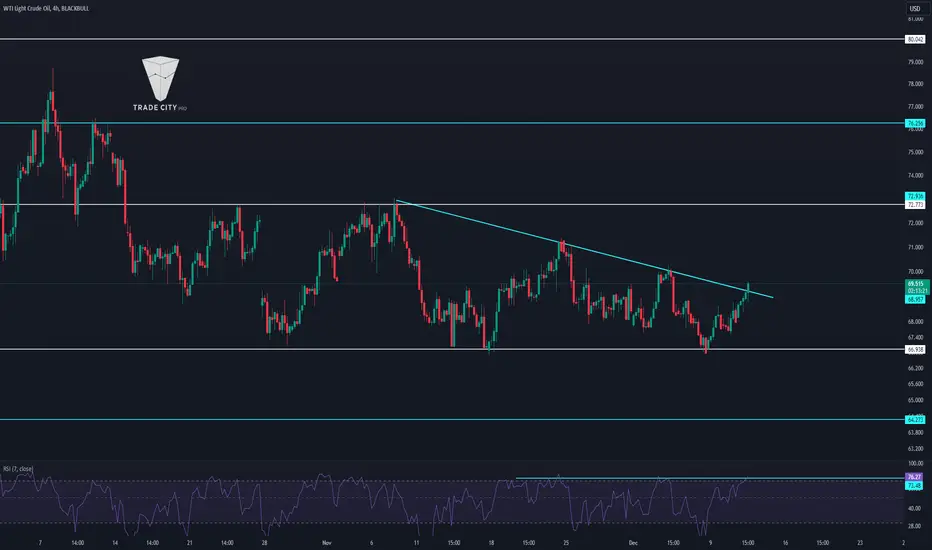Viewport: 932px width, 550px height.
Task: Click the cyan 73.48 RSI level label
Action: (914, 485)
